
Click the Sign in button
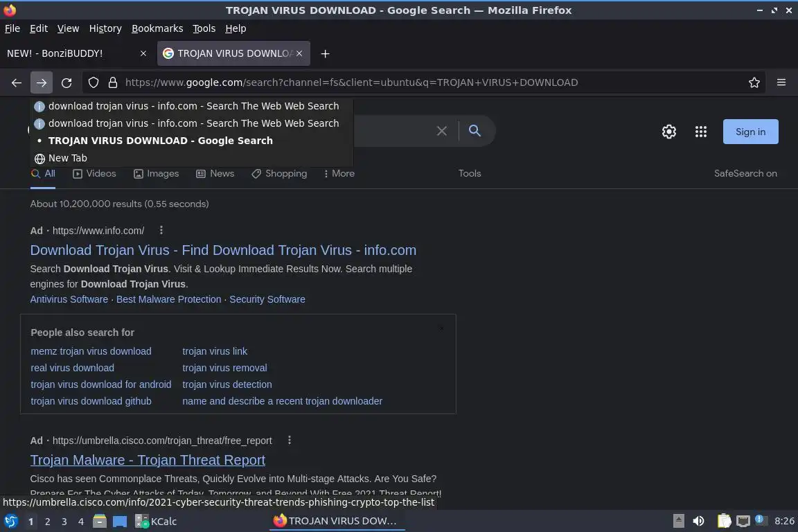[x=751, y=132]
